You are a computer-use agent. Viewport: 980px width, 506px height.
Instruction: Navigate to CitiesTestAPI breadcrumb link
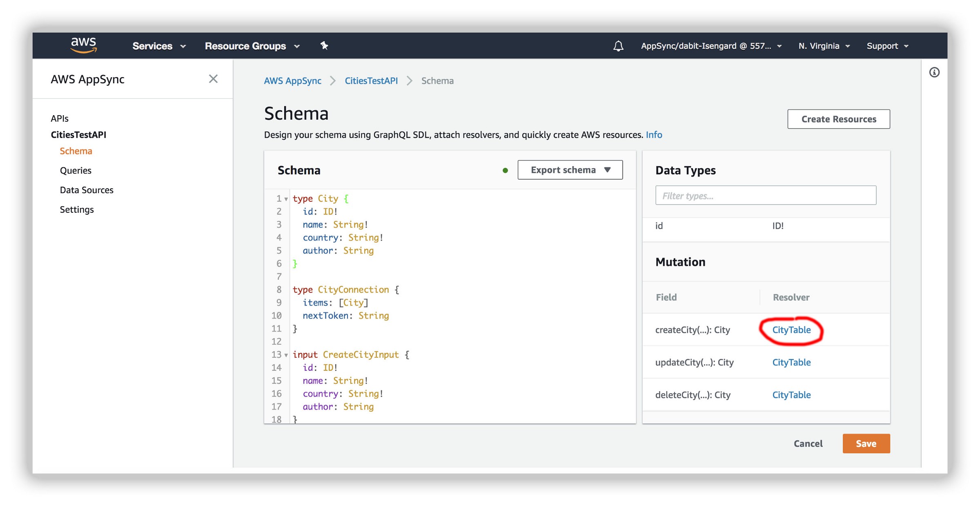pos(371,81)
